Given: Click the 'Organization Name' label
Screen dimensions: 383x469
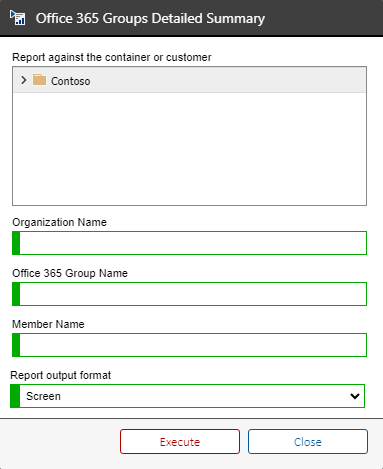Looking at the screenshot, I should [x=59, y=222].
